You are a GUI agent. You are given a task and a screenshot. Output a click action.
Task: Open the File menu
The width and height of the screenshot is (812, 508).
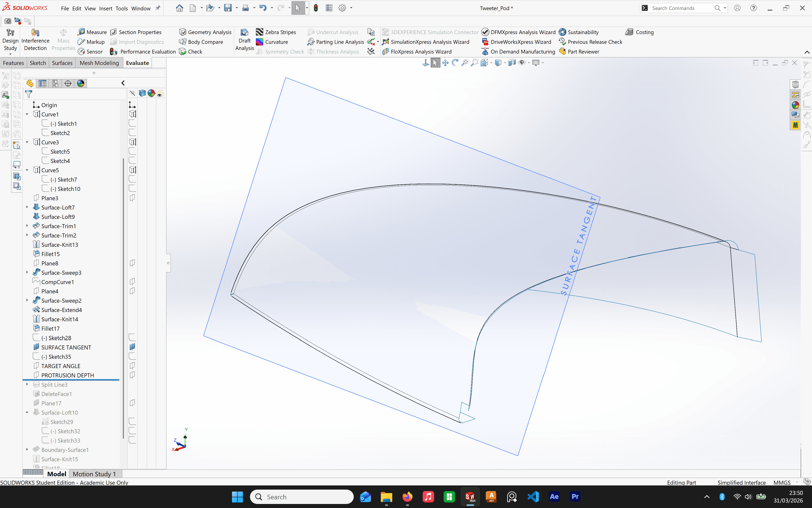(65, 8)
